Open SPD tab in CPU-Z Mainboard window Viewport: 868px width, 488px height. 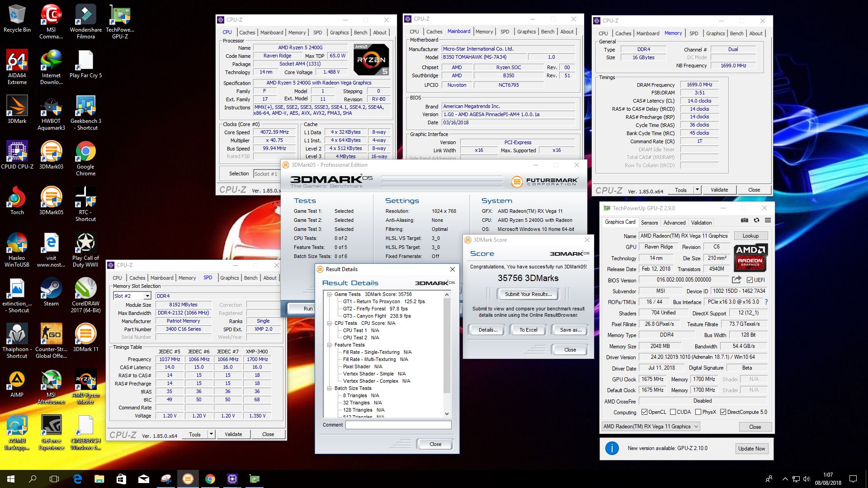point(505,32)
